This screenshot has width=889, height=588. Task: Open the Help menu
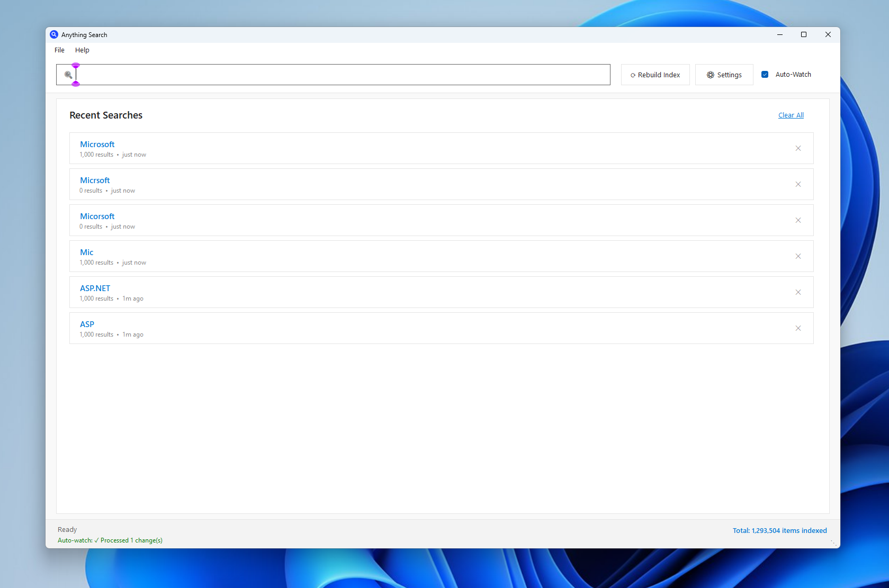pos(82,50)
